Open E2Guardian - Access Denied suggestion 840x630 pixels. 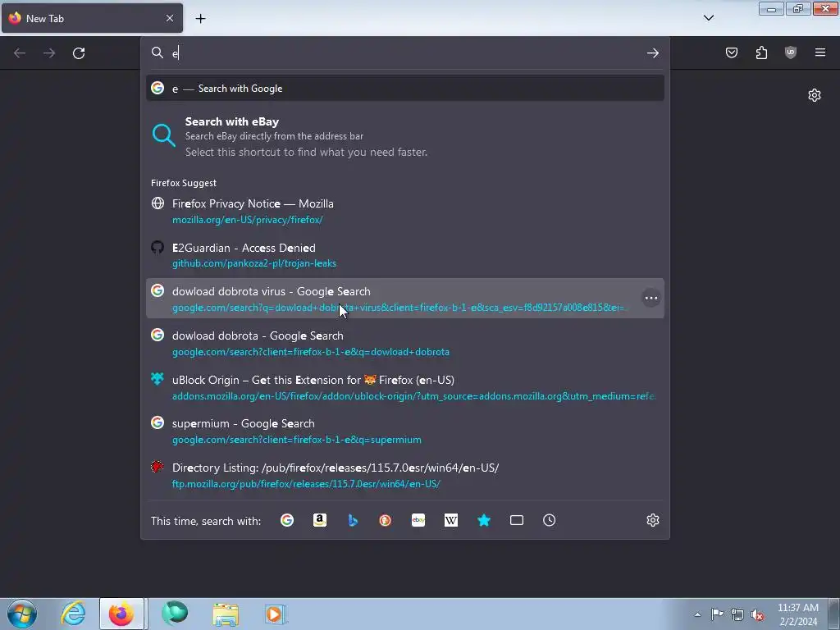pyautogui.click(x=405, y=255)
